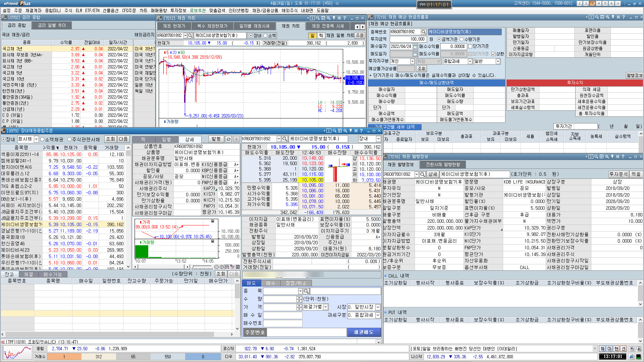Open speaker icon in bottom status bar
The image size is (644, 362).
[632, 357]
